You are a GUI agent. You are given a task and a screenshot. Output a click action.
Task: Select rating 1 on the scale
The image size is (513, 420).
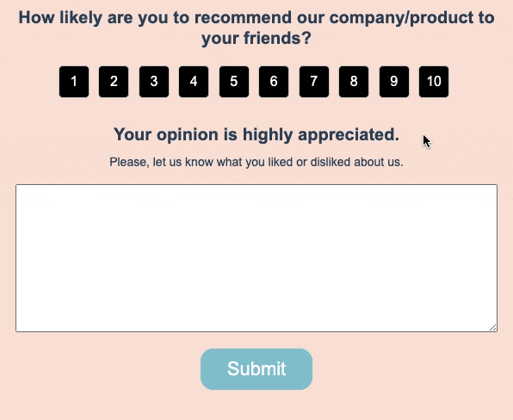pyautogui.click(x=74, y=82)
